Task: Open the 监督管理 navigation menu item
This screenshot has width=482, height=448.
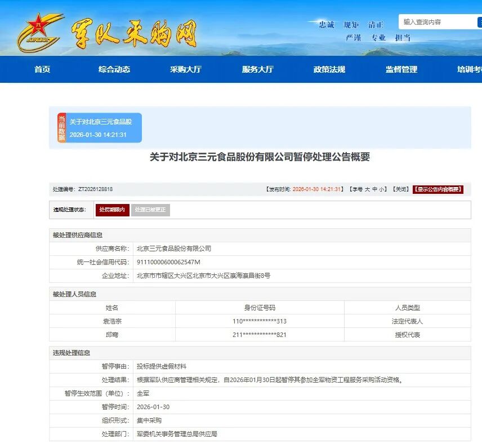Action: [401, 69]
